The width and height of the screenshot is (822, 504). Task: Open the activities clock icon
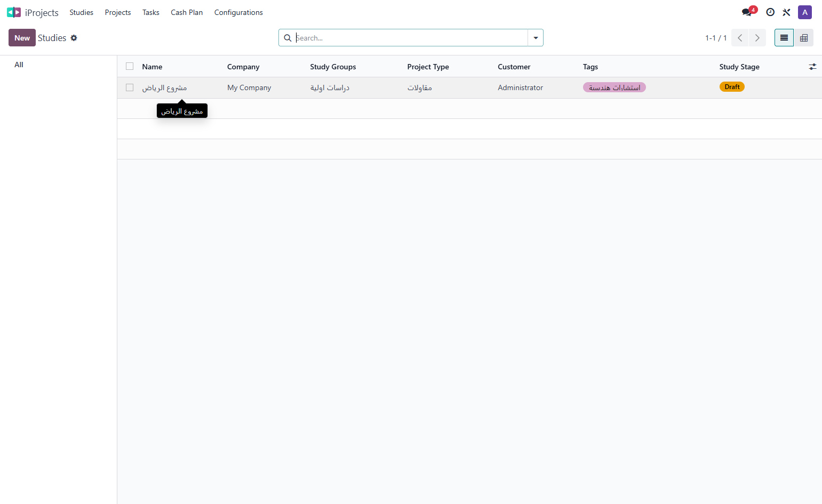[x=770, y=12]
